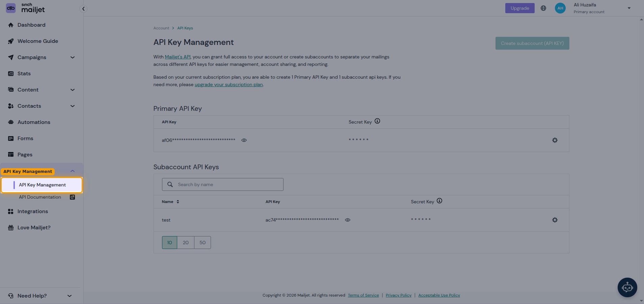Click the Search by name field
Image resolution: width=644 pixels, height=304 pixels.
click(223, 184)
